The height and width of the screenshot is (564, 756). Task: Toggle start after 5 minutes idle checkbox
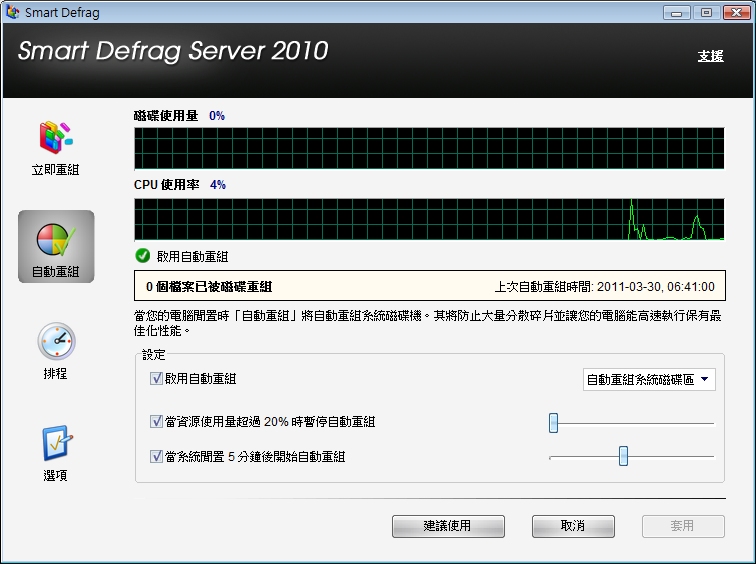(x=156, y=456)
